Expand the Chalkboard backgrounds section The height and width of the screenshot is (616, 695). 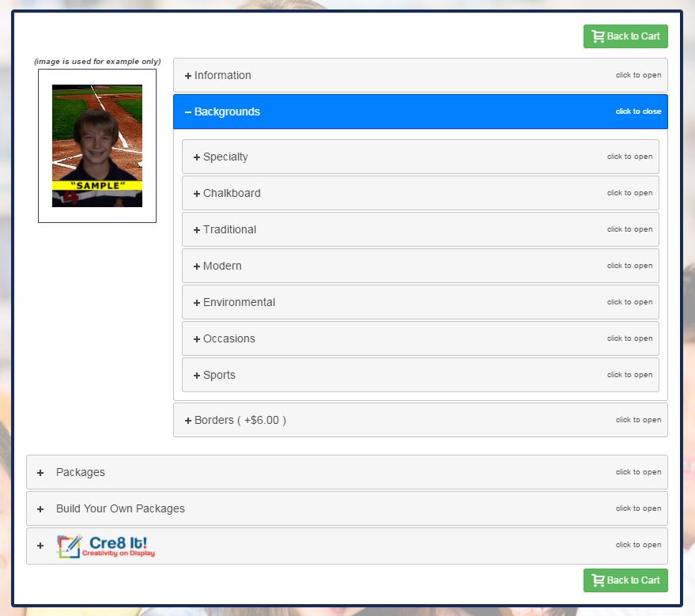point(232,194)
